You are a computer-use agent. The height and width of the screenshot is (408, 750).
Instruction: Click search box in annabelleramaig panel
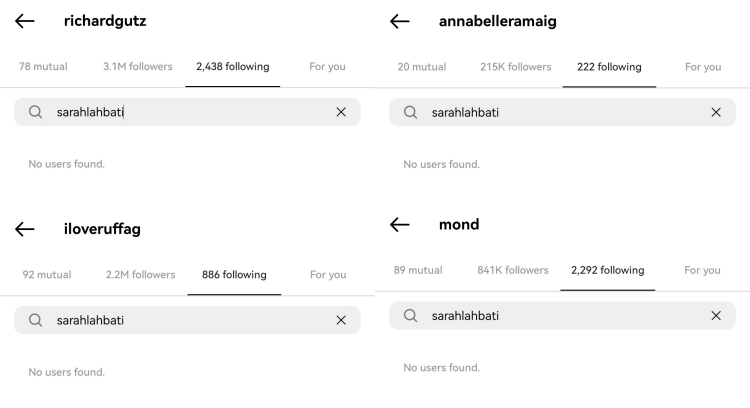560,112
